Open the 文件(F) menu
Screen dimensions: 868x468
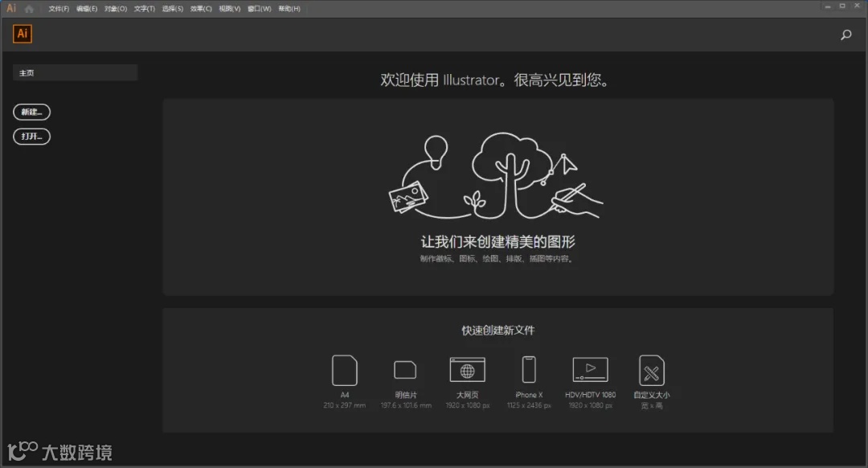[59, 9]
